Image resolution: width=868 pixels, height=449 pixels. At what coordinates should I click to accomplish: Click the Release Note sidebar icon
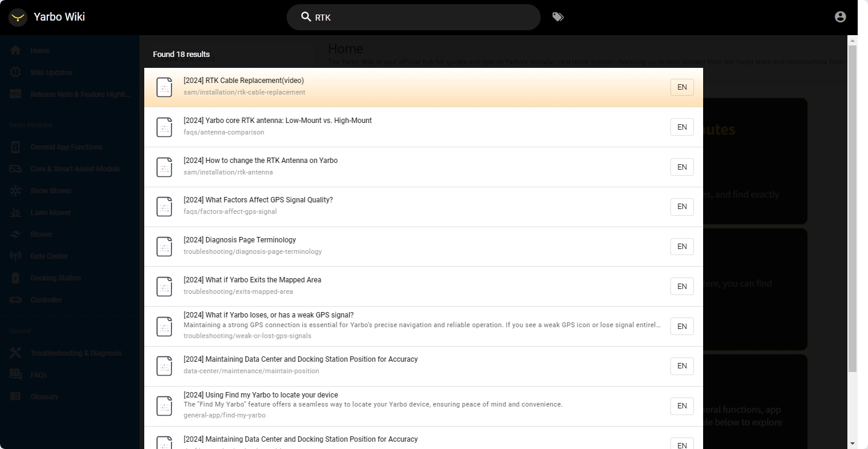pyautogui.click(x=16, y=94)
